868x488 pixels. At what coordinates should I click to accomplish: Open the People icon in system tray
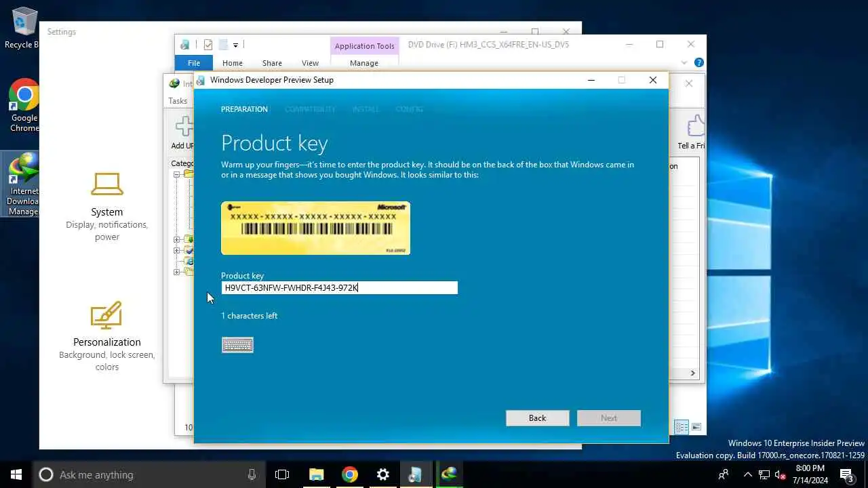pyautogui.click(x=724, y=474)
